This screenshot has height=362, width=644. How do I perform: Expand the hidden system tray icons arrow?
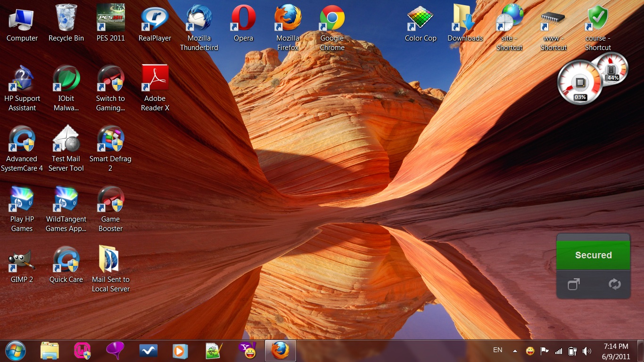coord(515,351)
